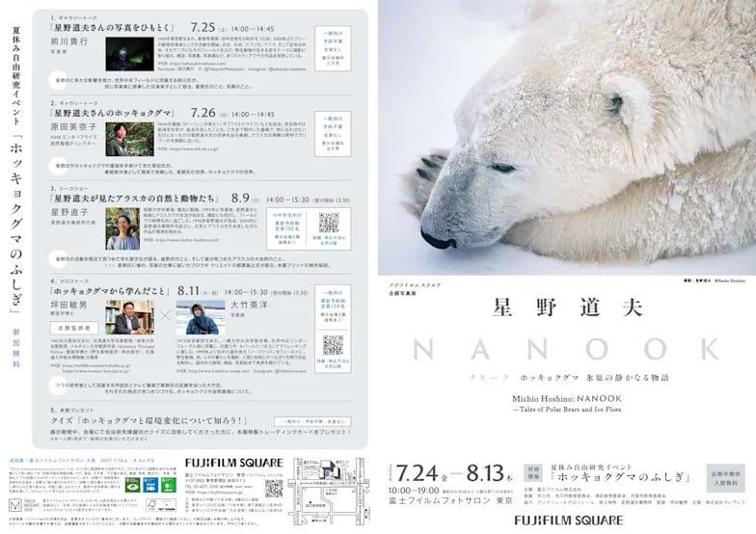Viewport: 756px width, 534px height.
Task: Click the sleeping polar bear photograph
Action: (x=567, y=137)
